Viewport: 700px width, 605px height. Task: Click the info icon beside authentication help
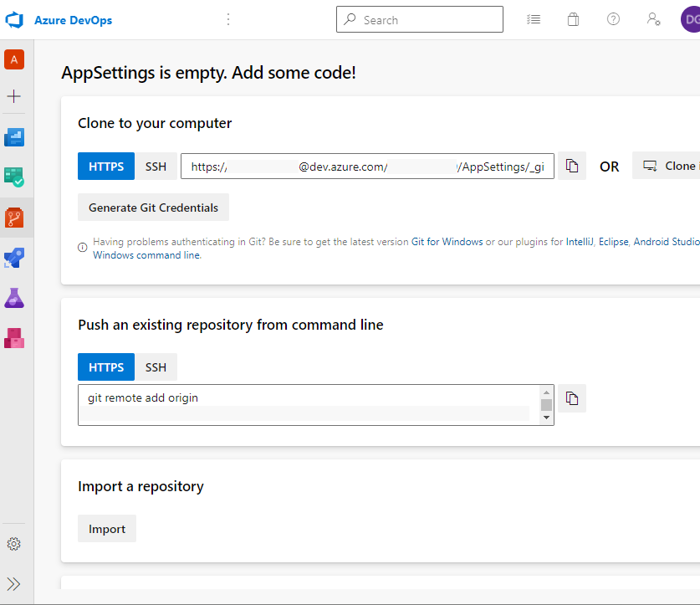click(x=83, y=247)
